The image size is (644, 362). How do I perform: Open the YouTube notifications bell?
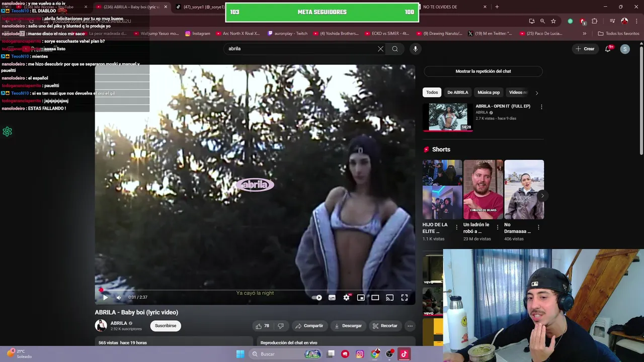coord(608,49)
